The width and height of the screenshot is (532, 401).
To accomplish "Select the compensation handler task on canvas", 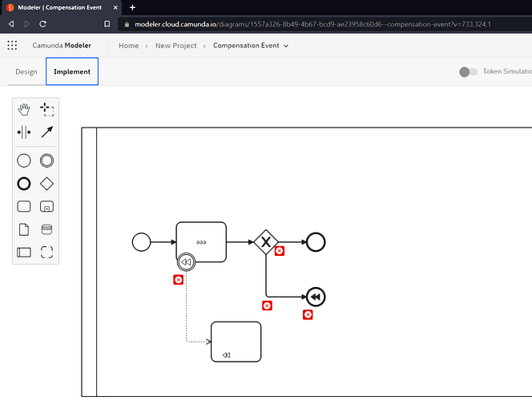I will click(236, 342).
